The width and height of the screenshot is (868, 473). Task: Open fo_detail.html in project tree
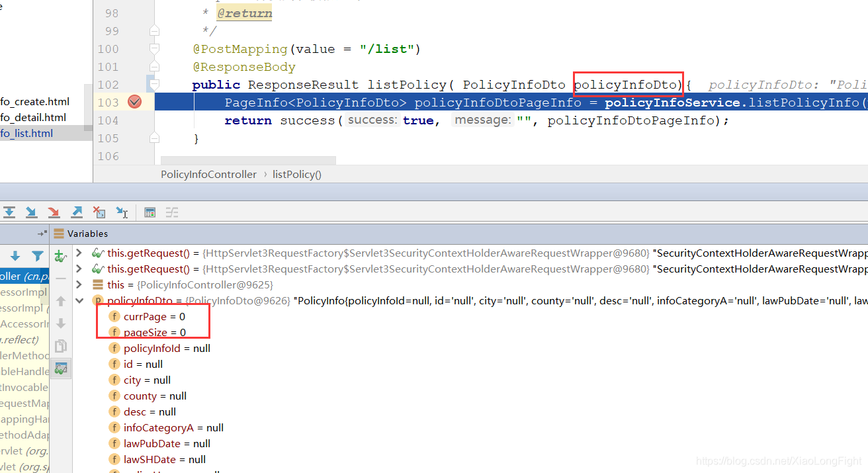tap(33, 118)
